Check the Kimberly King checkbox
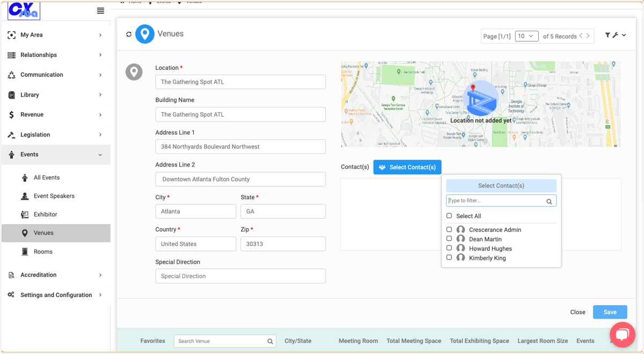The width and height of the screenshot is (644, 354). tap(449, 257)
